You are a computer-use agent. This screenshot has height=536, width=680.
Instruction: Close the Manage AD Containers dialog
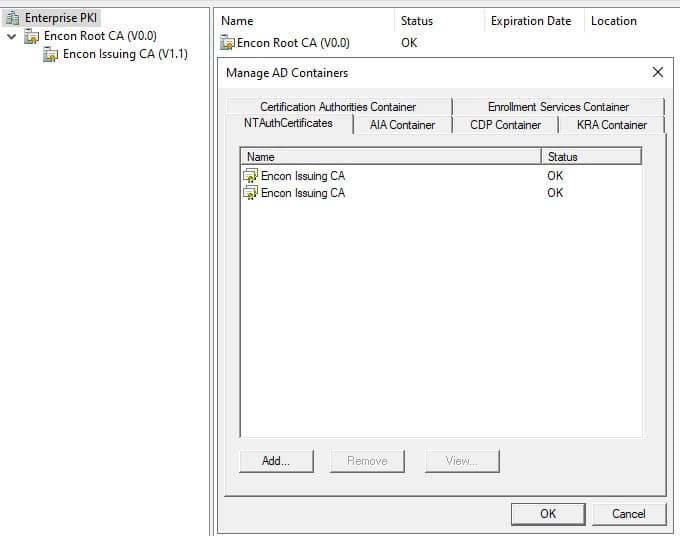click(657, 72)
